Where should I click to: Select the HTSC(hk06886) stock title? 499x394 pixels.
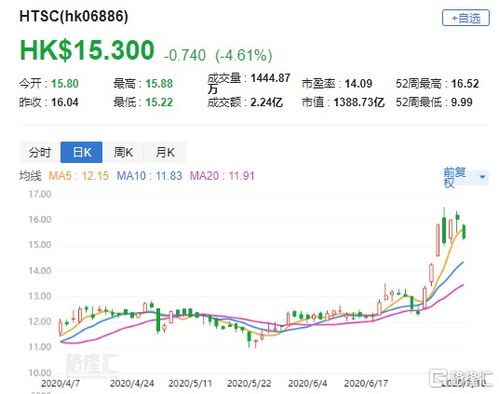pyautogui.click(x=74, y=16)
